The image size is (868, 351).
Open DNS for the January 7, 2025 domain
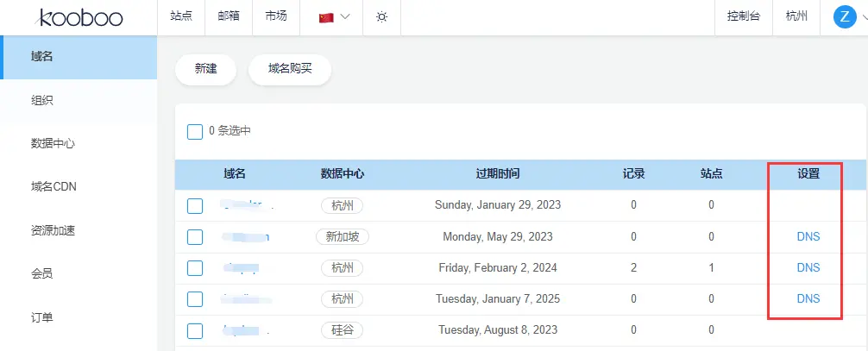(x=808, y=298)
